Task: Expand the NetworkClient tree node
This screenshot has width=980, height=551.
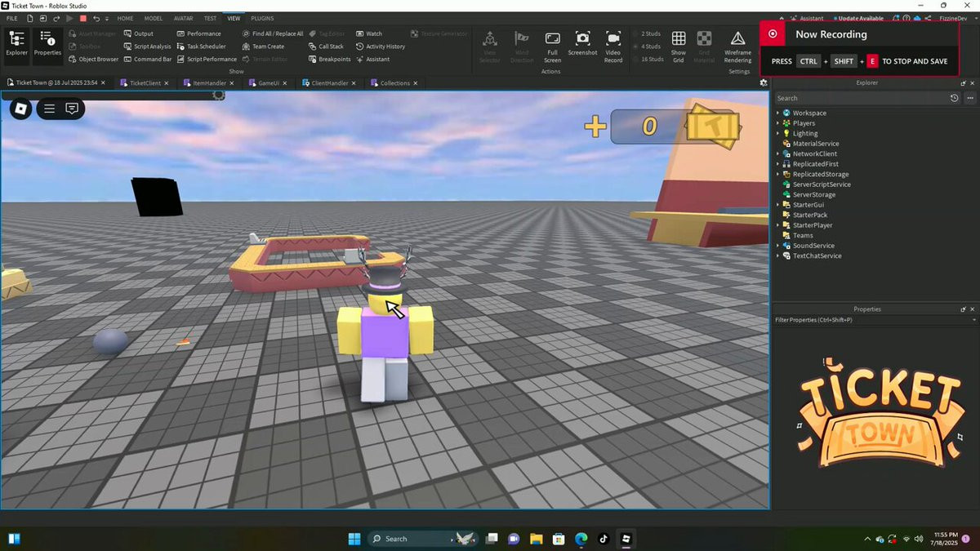Action: click(x=777, y=153)
